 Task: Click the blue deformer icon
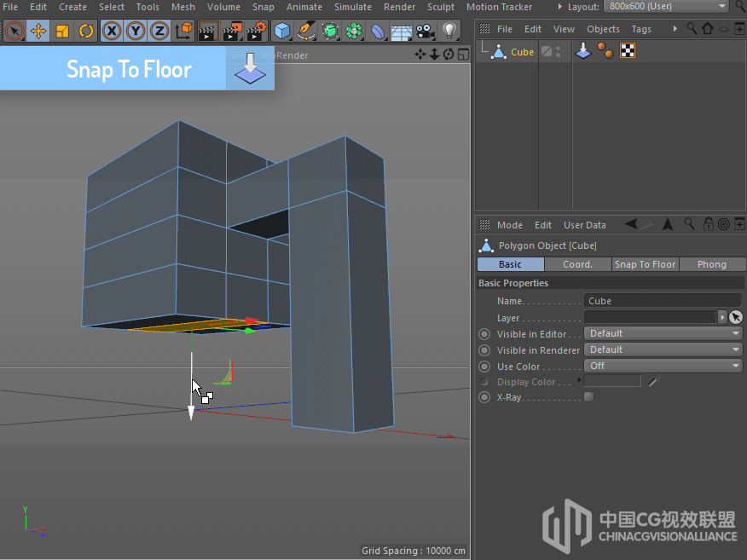377,32
